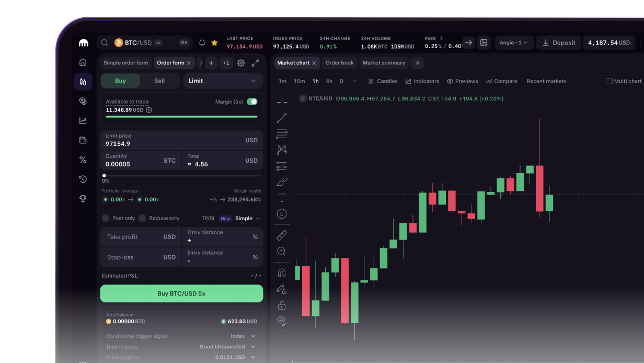
Task: Open the history clock sidebar icon
Action: [x=83, y=179]
